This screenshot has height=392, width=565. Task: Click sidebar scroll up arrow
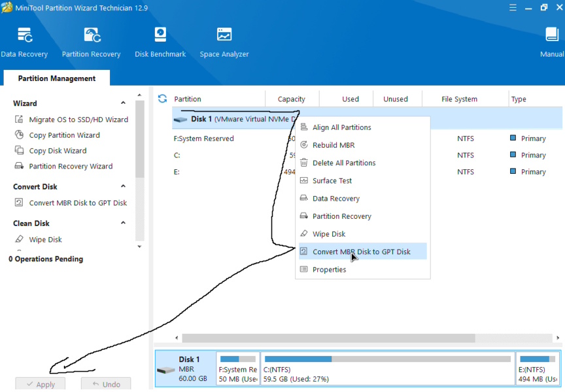(x=139, y=95)
